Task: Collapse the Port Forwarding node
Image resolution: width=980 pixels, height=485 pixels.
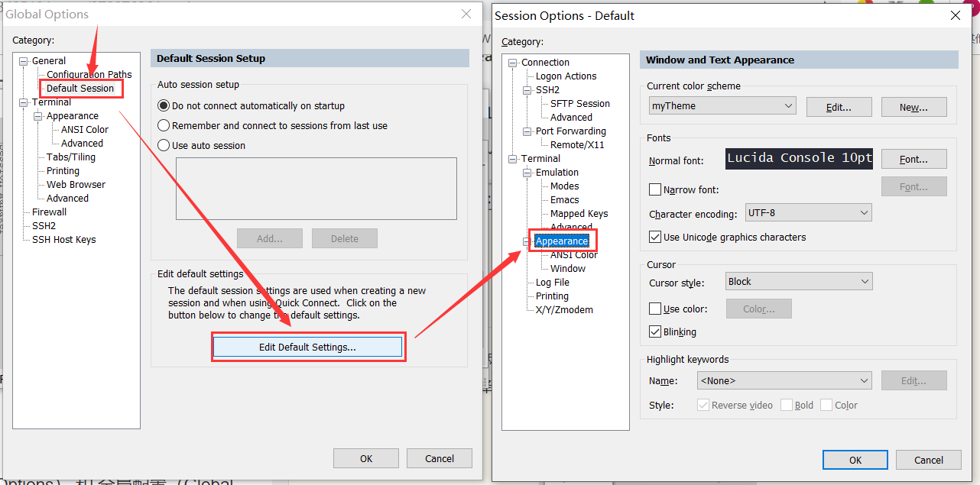Action: click(527, 131)
